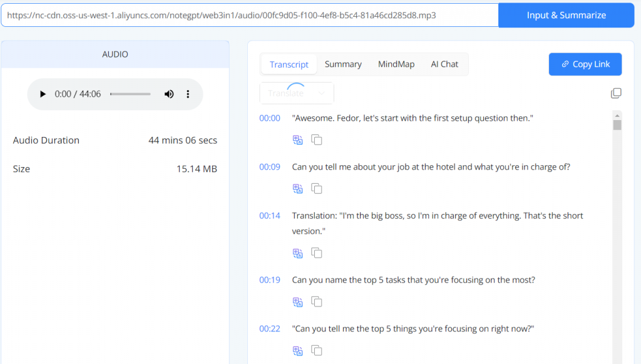Select the AI Chat tab
Screen dimensions: 641x364
[444, 64]
